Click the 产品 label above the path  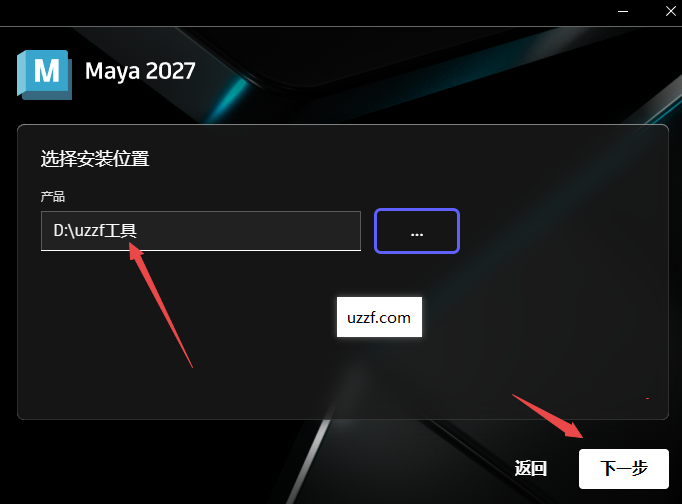[x=53, y=197]
